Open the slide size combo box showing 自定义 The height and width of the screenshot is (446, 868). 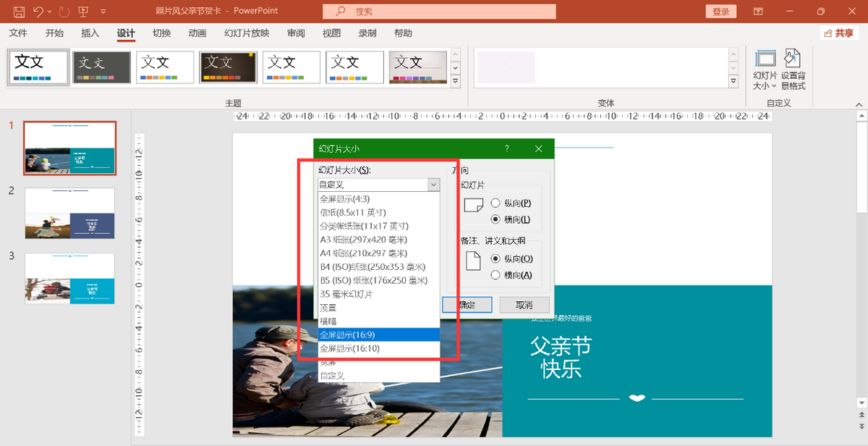pos(433,184)
